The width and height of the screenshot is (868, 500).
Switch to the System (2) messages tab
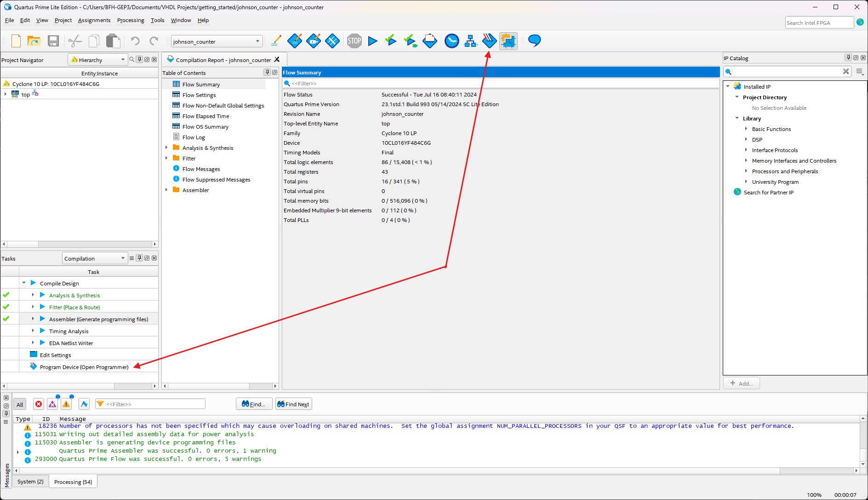click(x=30, y=482)
